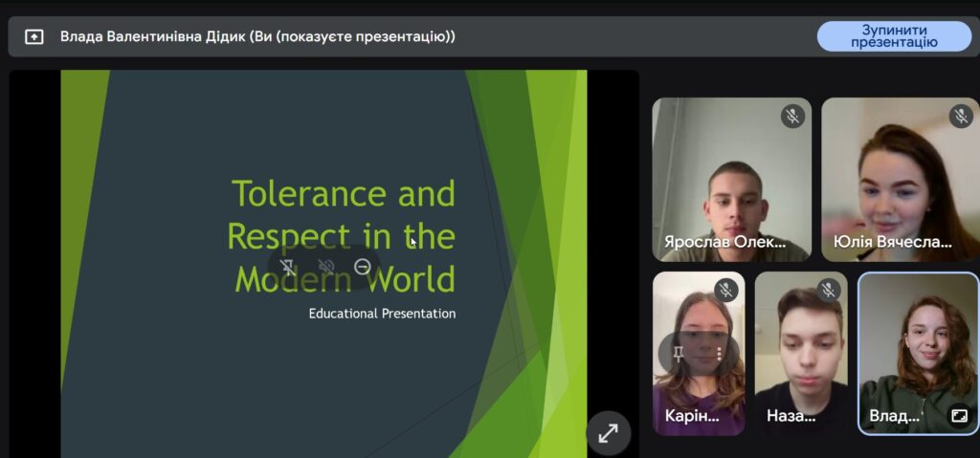Click the picture-in-picture icon on Влад's tile
This screenshot has height=458, width=980.
(x=959, y=416)
